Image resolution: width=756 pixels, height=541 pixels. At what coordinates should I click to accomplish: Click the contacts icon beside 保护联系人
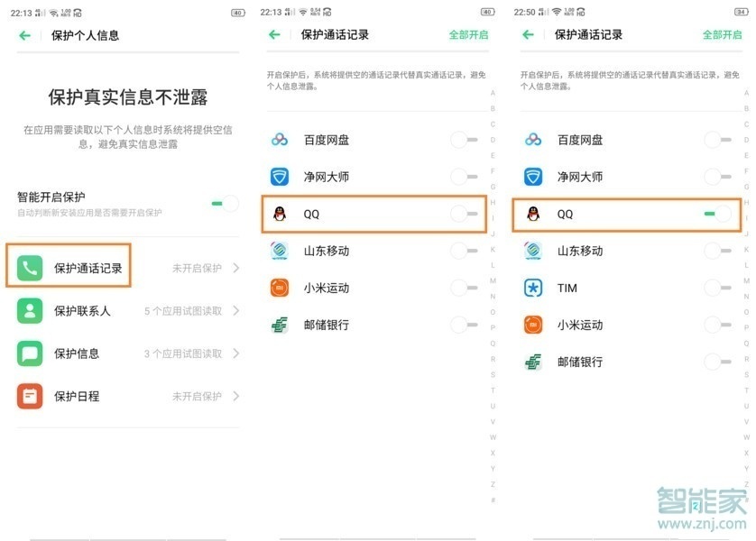(30, 310)
